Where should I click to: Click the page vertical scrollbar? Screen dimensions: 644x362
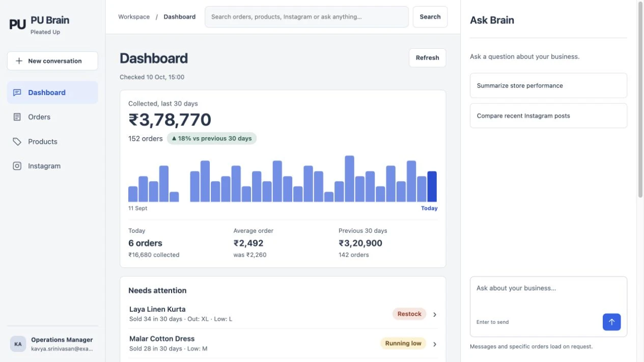point(640,99)
